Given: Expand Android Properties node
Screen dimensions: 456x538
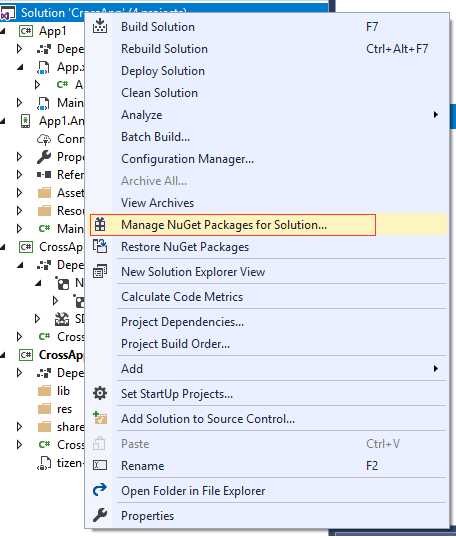Looking at the screenshot, I should coord(20,157).
